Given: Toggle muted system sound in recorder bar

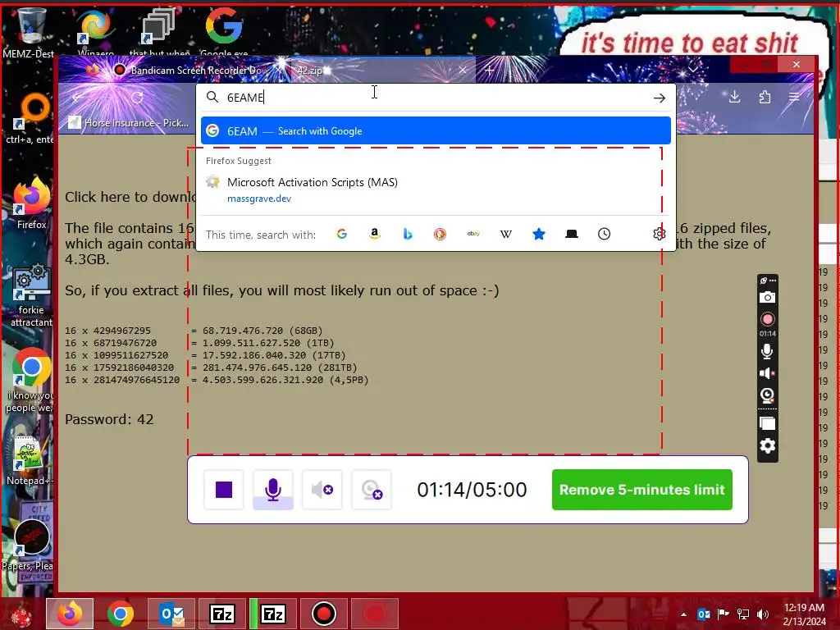Looking at the screenshot, I should (x=322, y=489).
